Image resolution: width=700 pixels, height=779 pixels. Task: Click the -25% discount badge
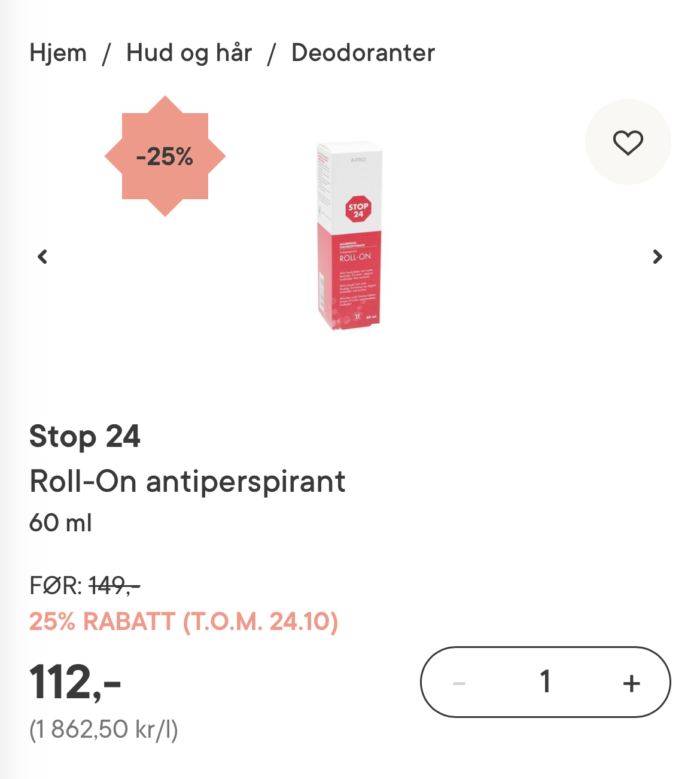click(165, 156)
